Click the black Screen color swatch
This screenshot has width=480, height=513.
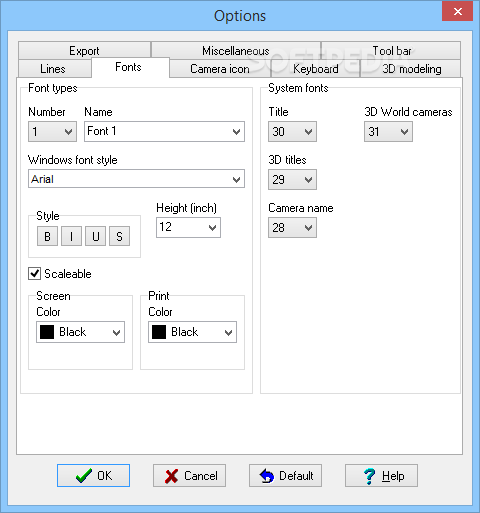[x=47, y=332]
